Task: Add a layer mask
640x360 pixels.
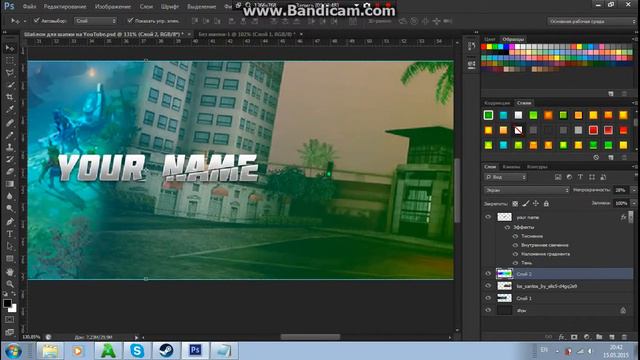Action: click(574, 337)
